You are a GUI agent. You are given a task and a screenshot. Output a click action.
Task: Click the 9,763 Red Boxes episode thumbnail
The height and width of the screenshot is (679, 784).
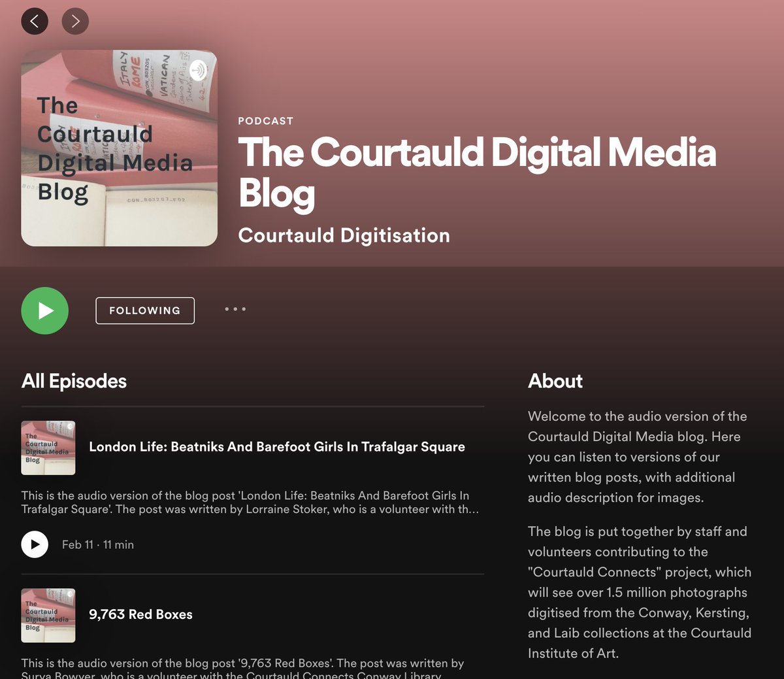48,616
